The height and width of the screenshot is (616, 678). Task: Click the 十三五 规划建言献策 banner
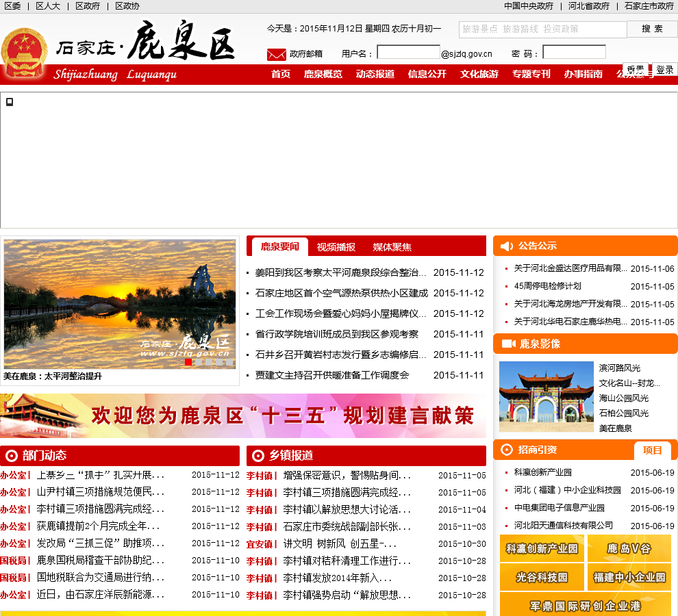(243, 415)
